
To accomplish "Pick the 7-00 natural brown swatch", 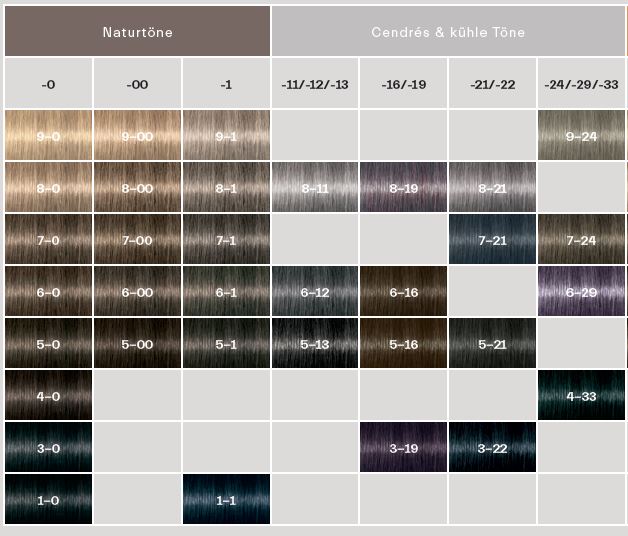I will coord(137,239).
